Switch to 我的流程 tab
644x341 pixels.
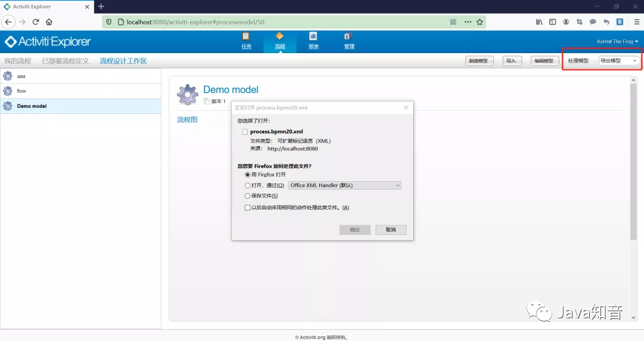coord(17,61)
